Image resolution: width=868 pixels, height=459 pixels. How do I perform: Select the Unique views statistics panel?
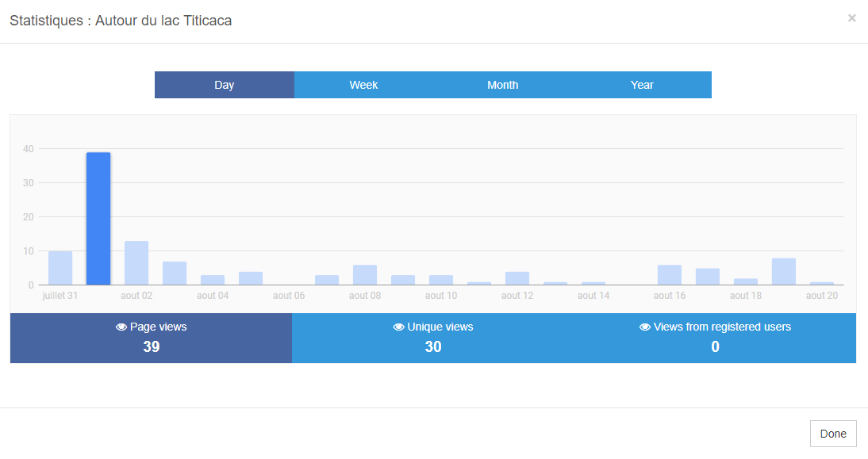[433, 338]
